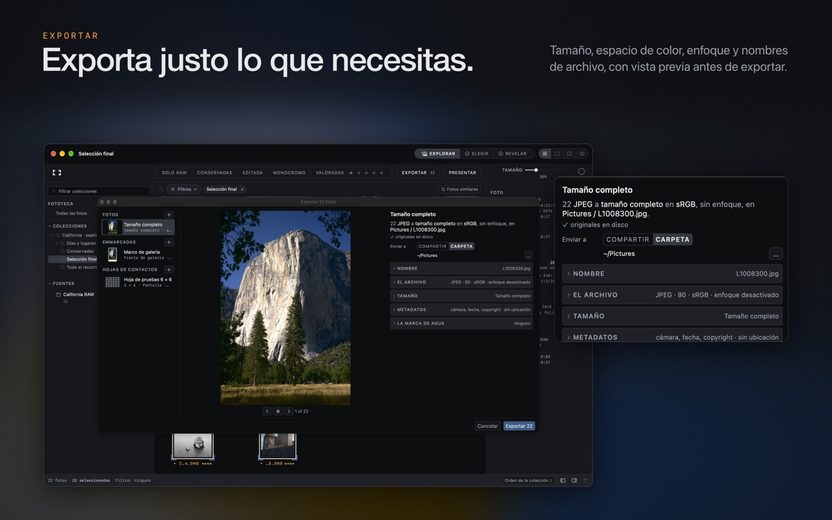The image size is (832, 520).
Task: Confirm with the blue Exportar 22 button
Action: point(519,426)
